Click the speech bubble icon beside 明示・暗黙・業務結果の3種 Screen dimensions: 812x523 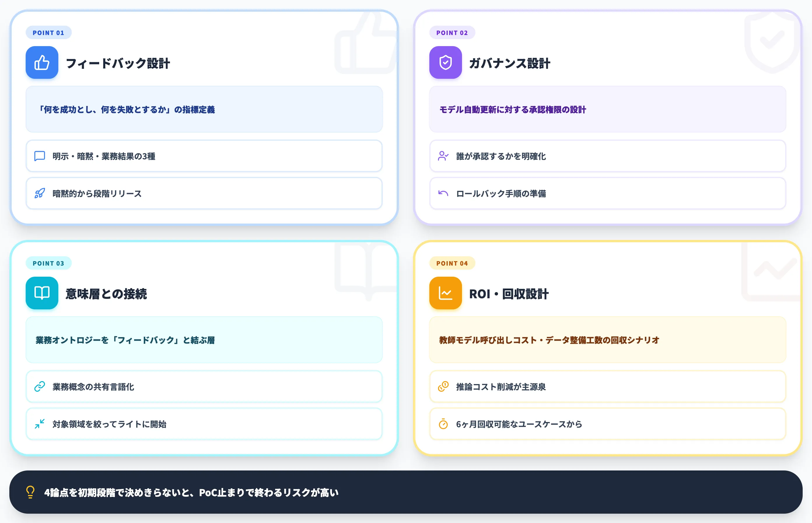click(40, 156)
